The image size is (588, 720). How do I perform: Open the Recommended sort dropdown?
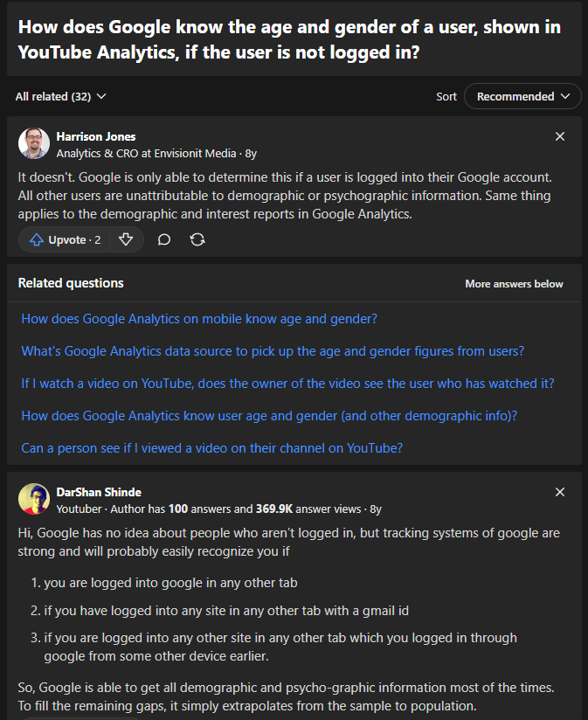click(522, 96)
